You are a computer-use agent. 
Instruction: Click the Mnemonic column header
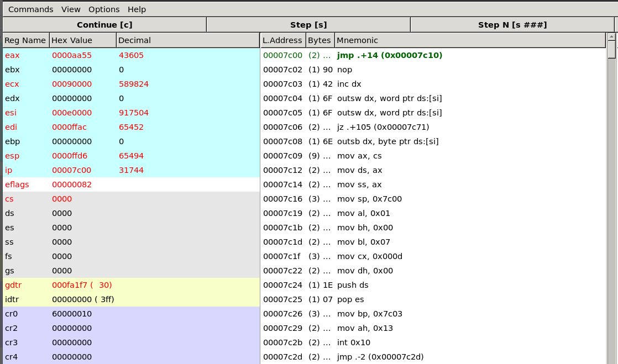coord(470,40)
